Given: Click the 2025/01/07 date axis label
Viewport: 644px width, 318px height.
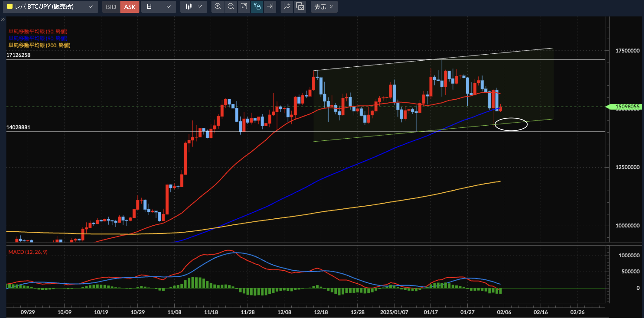Looking at the screenshot, I should [x=394, y=312].
